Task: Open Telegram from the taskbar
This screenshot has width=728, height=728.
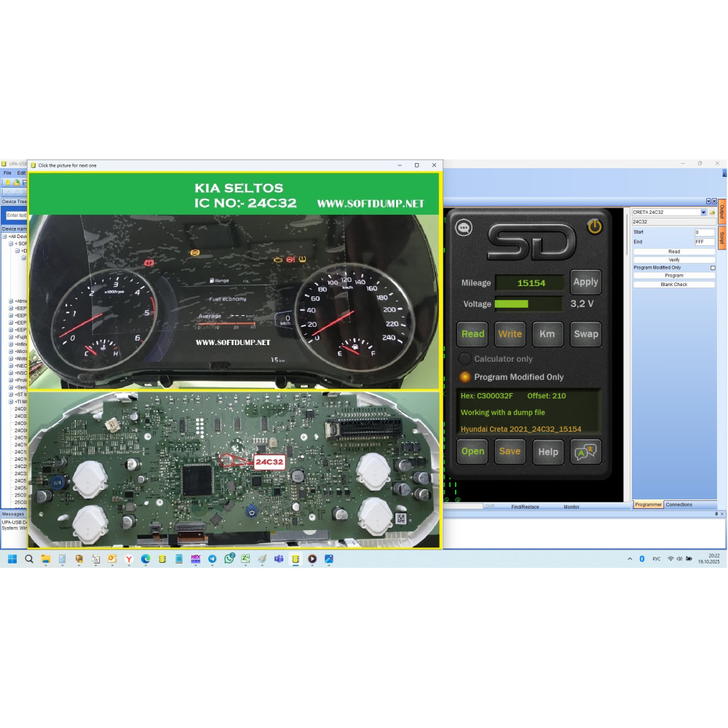Action: [x=212, y=558]
